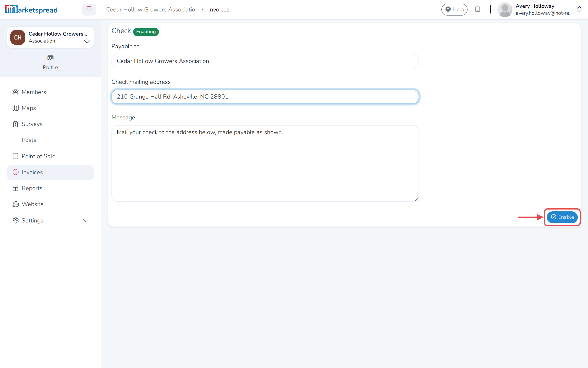Click the Website globe icon

(x=16, y=204)
